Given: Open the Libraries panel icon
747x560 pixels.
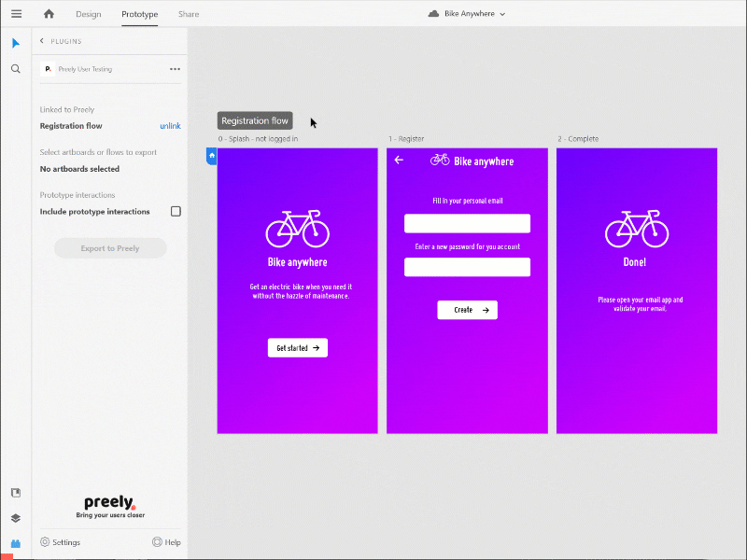Looking at the screenshot, I should [16, 493].
